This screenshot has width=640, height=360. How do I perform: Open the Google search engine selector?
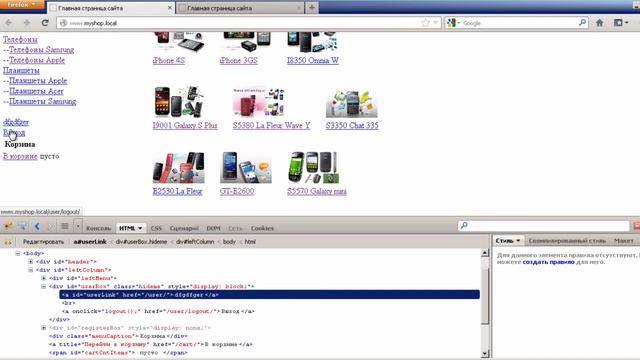pos(453,23)
